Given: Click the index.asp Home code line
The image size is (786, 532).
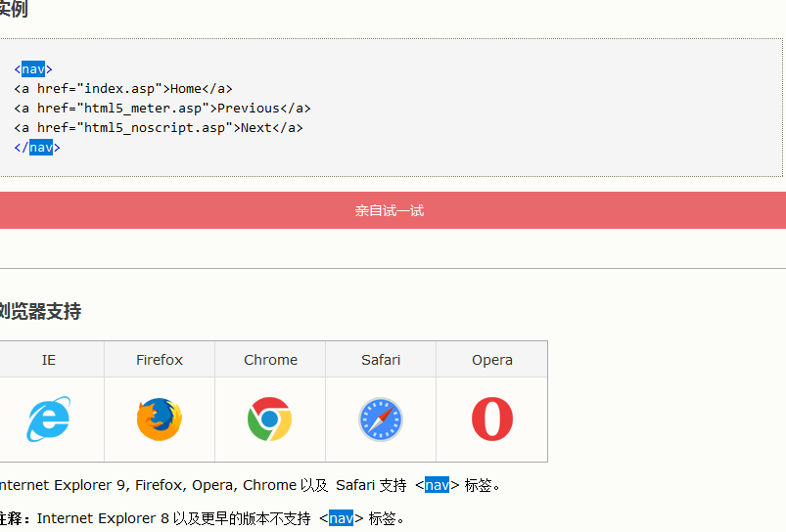Looking at the screenshot, I should pos(123,89).
